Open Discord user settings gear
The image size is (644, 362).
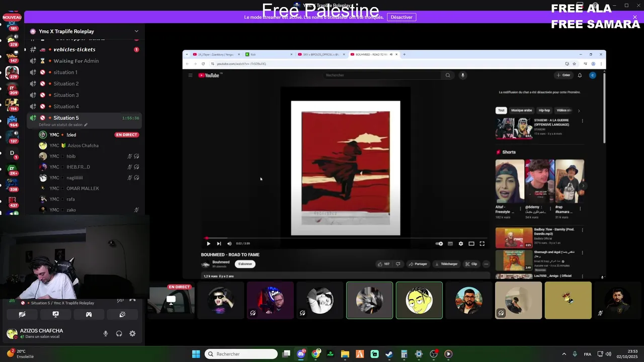pos(132,333)
